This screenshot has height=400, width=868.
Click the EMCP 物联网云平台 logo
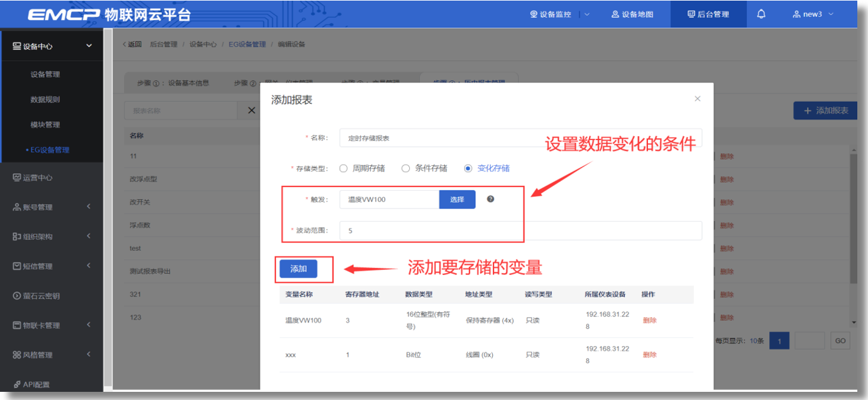pyautogui.click(x=109, y=14)
